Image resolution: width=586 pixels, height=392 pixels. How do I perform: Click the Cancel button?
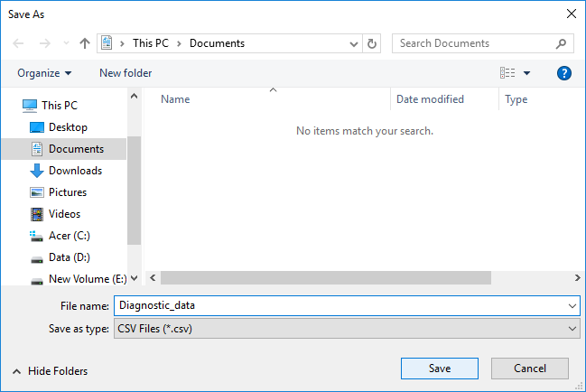(x=530, y=369)
